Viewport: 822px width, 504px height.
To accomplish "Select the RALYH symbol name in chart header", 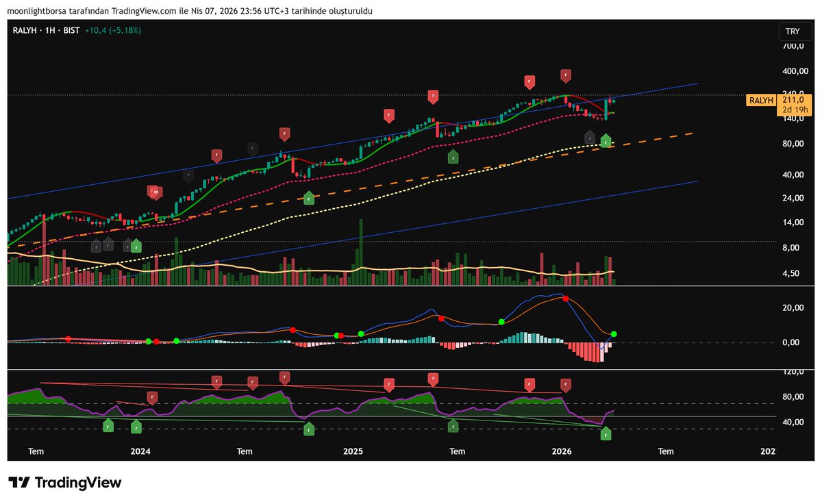I will 24,31.
